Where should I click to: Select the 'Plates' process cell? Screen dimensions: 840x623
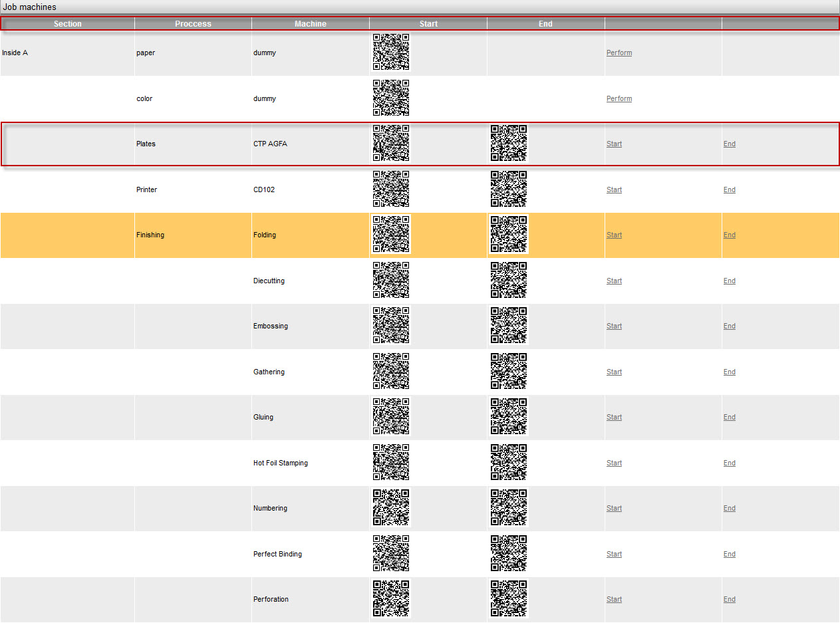tap(193, 144)
